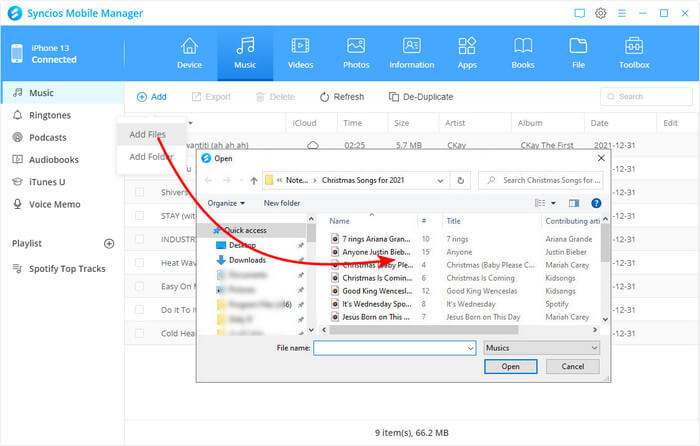Select Podcasts in the sidebar

(48, 137)
